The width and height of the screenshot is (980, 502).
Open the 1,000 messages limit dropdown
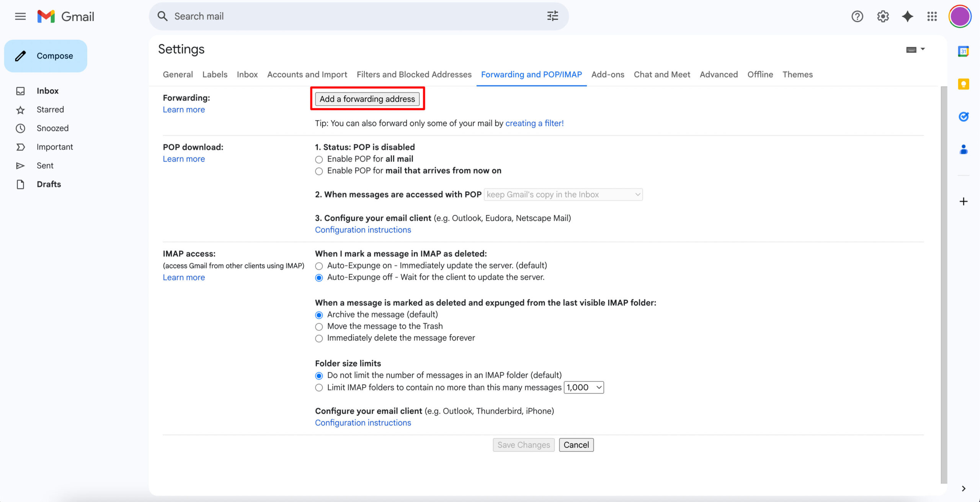584,387
